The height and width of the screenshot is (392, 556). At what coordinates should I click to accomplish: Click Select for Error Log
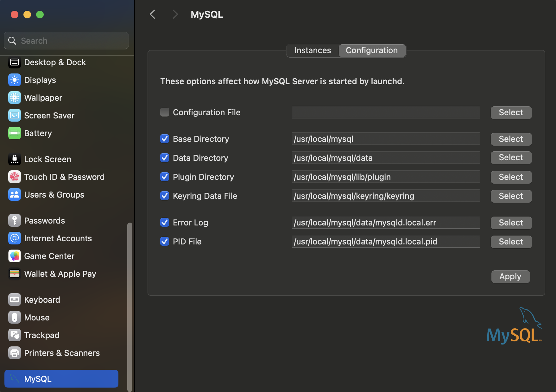click(511, 223)
